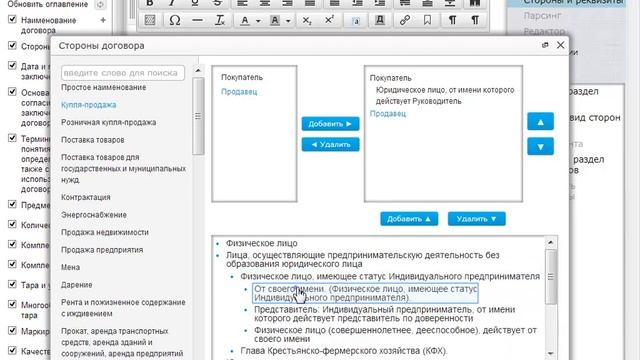Select Представитель: Индивидуальный предприниматель item
Image resolution: width=640 pixels, height=360 pixels.
tap(384, 314)
